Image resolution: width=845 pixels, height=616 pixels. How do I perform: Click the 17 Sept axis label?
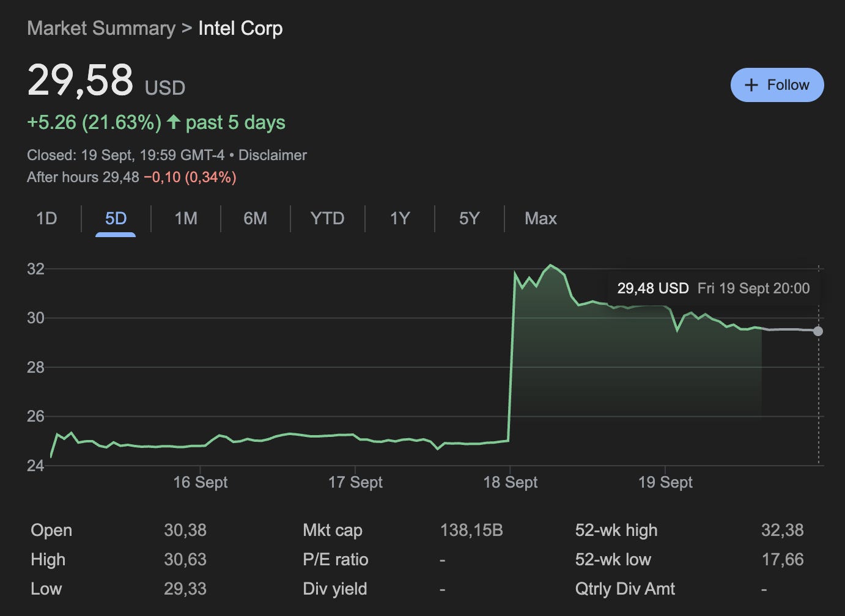355,482
